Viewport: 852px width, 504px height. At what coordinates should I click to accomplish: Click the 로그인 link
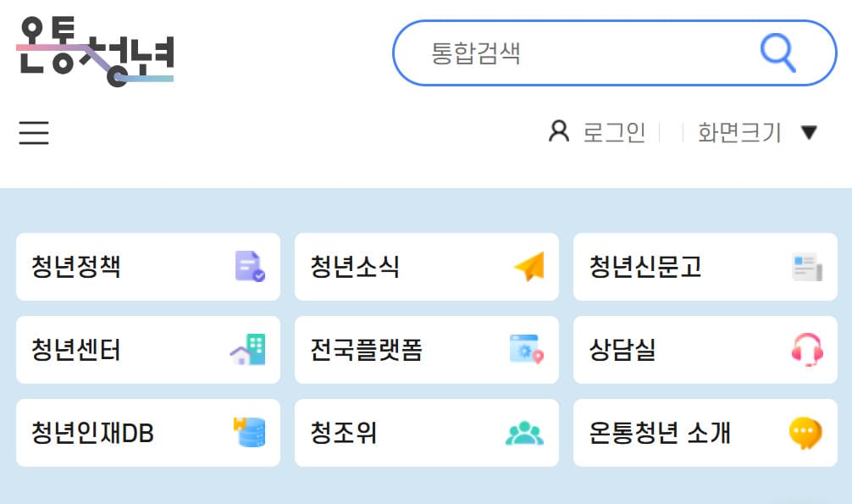pos(613,131)
